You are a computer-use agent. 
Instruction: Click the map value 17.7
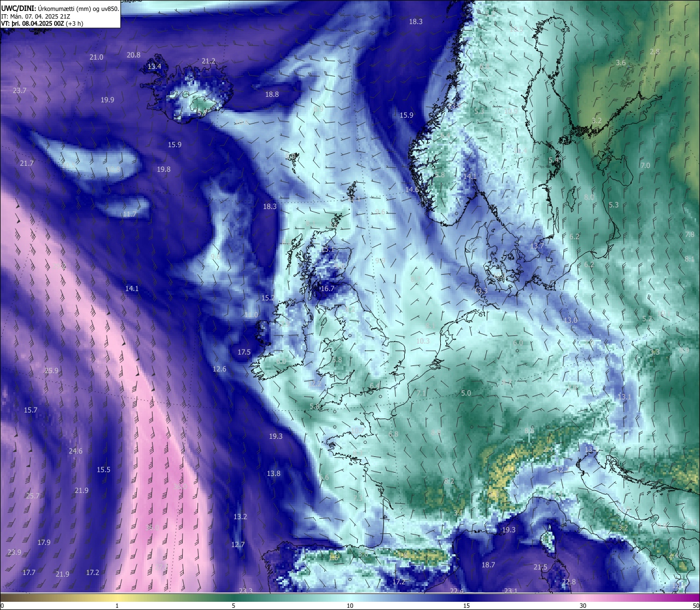(x=29, y=573)
